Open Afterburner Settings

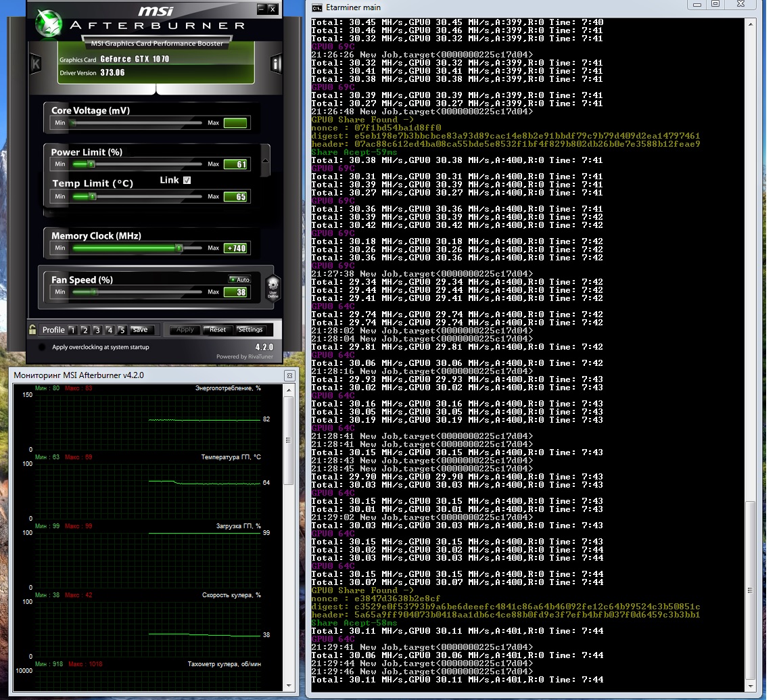click(x=250, y=330)
